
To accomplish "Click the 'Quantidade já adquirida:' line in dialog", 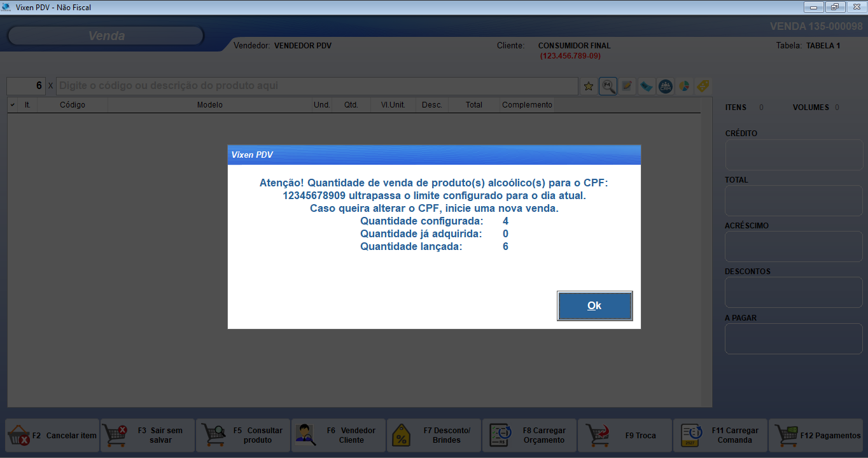I will 434,234.
